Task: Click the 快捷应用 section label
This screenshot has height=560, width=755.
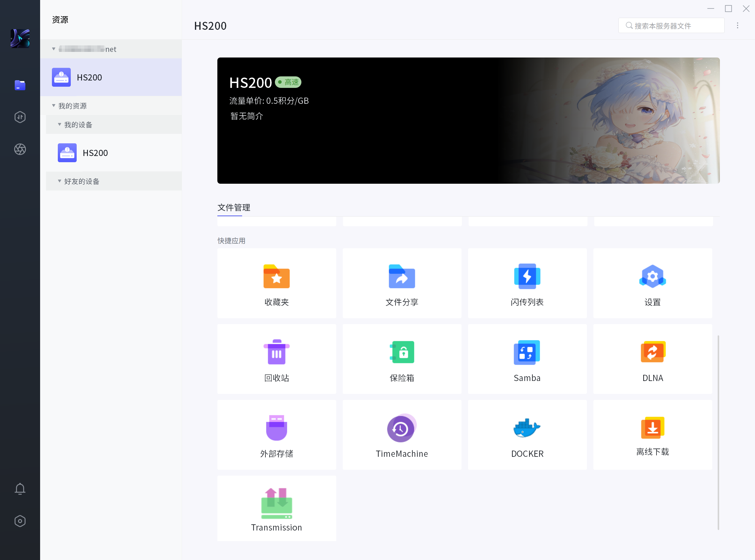Action: (232, 241)
